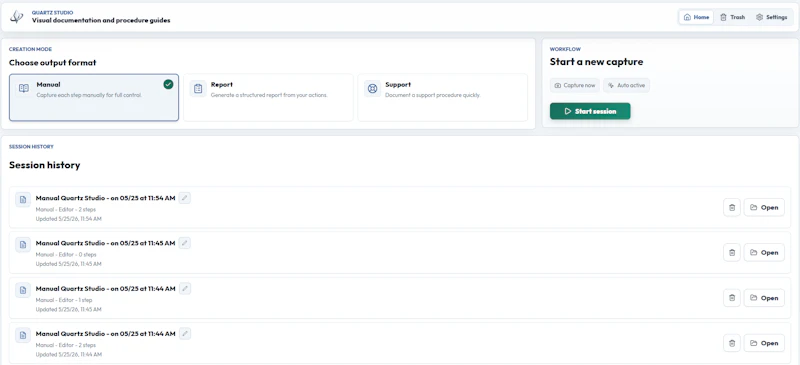800x365 pixels.
Task: Open the Settings tab
Action: point(771,17)
